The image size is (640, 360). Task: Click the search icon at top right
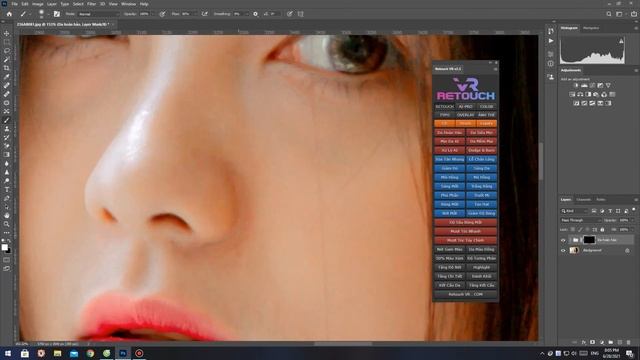point(609,14)
